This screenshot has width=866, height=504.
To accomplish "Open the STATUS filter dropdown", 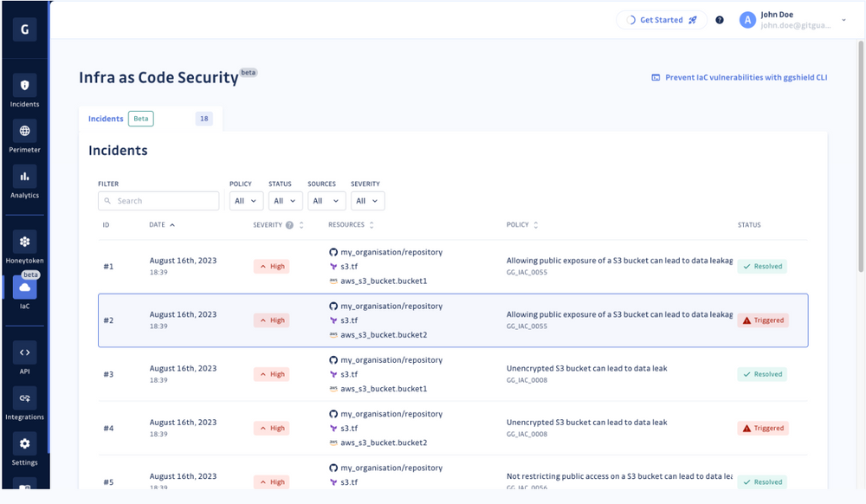I will point(285,200).
